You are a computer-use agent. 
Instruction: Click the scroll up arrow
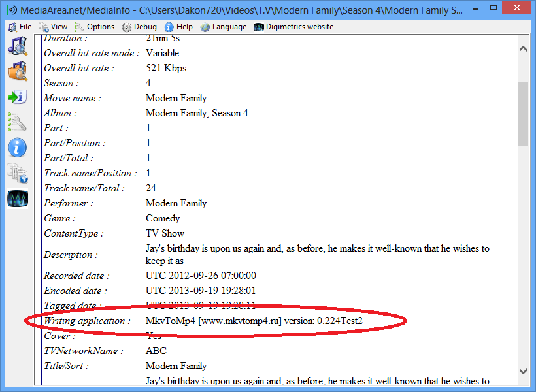point(523,49)
